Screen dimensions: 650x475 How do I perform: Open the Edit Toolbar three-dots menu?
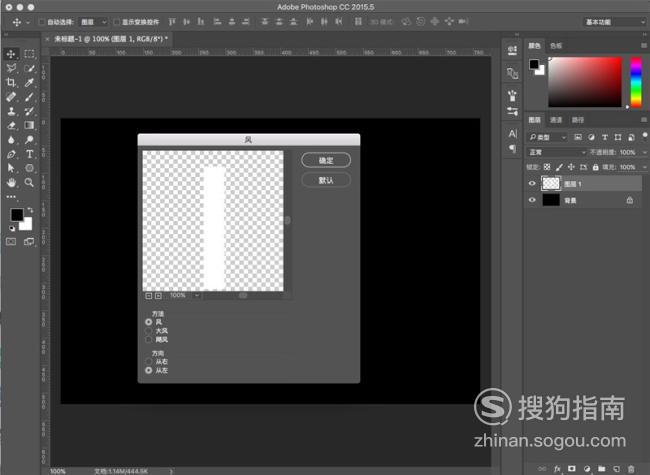[11, 196]
